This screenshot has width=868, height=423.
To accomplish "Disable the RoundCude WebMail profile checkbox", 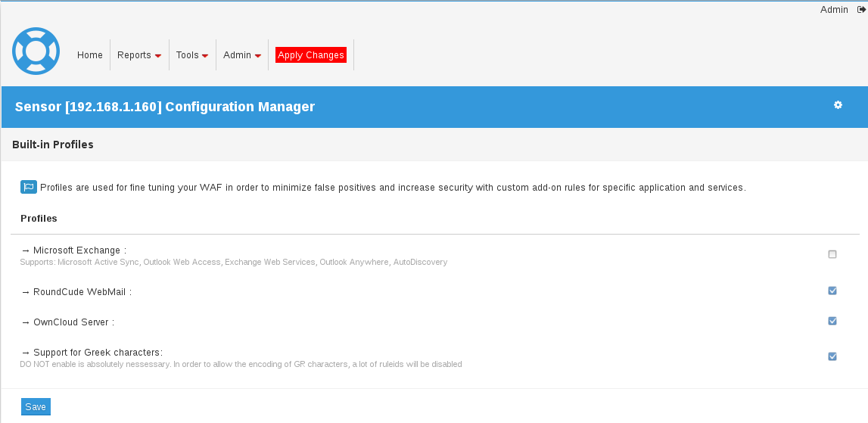I will 832,290.
